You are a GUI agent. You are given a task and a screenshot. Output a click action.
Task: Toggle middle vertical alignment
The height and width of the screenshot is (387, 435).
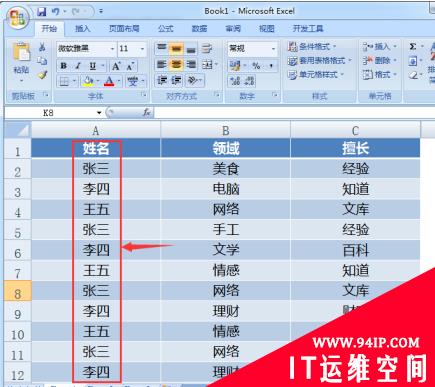tap(176, 49)
